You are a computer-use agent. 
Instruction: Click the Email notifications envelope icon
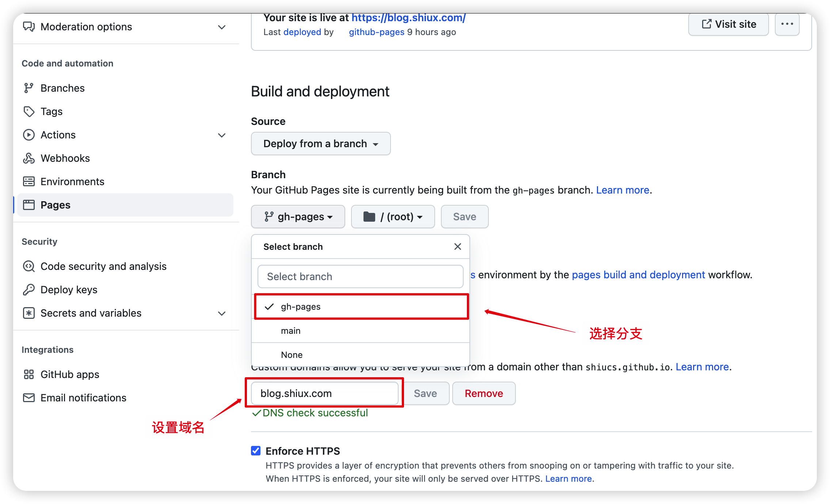coord(29,398)
